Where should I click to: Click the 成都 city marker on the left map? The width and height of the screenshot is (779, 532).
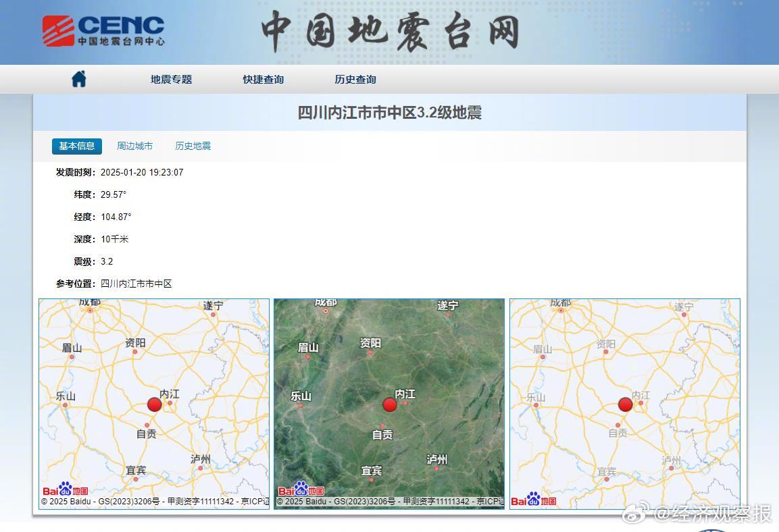coord(90,303)
